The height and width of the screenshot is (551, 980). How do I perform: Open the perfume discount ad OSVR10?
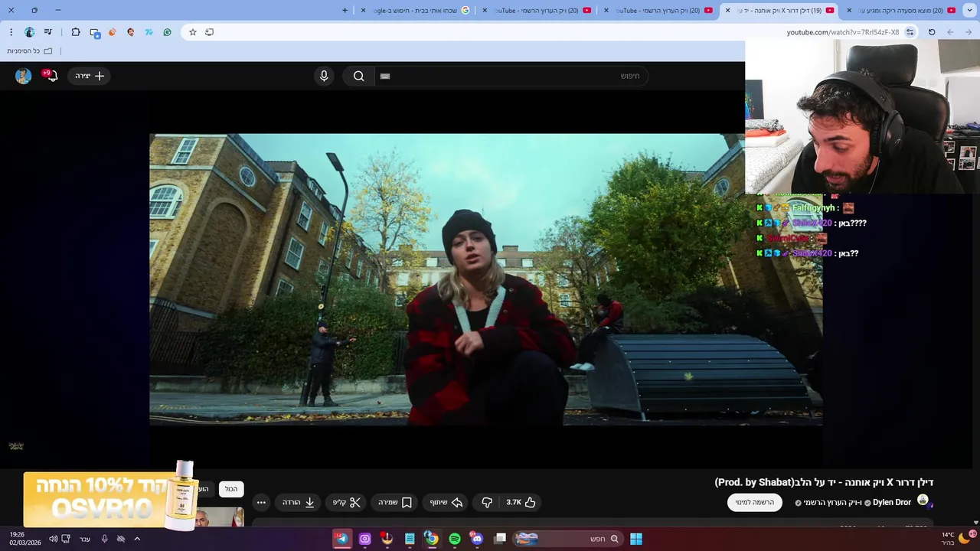[109, 498]
